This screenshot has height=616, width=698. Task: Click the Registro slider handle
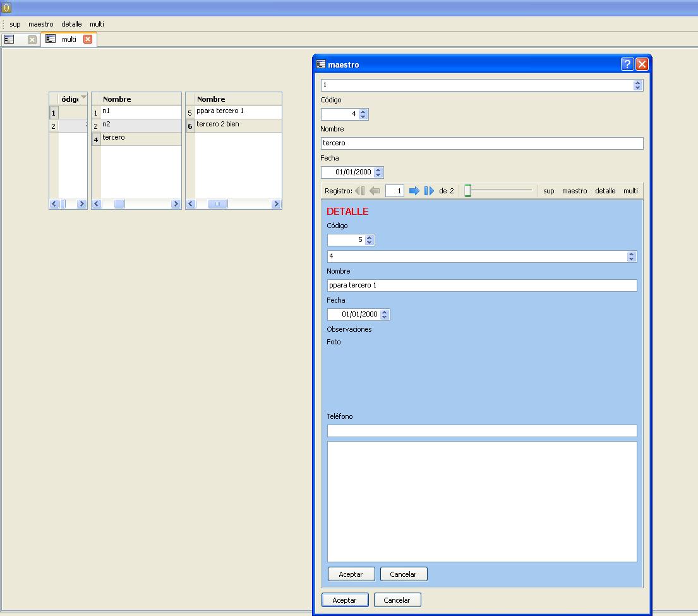468,191
